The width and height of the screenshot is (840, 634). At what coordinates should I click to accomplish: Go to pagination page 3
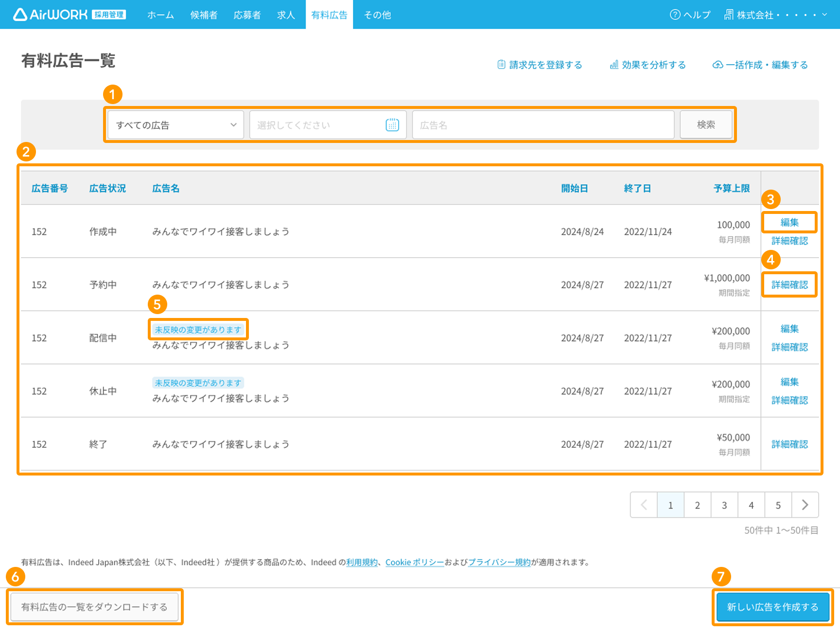click(x=724, y=505)
